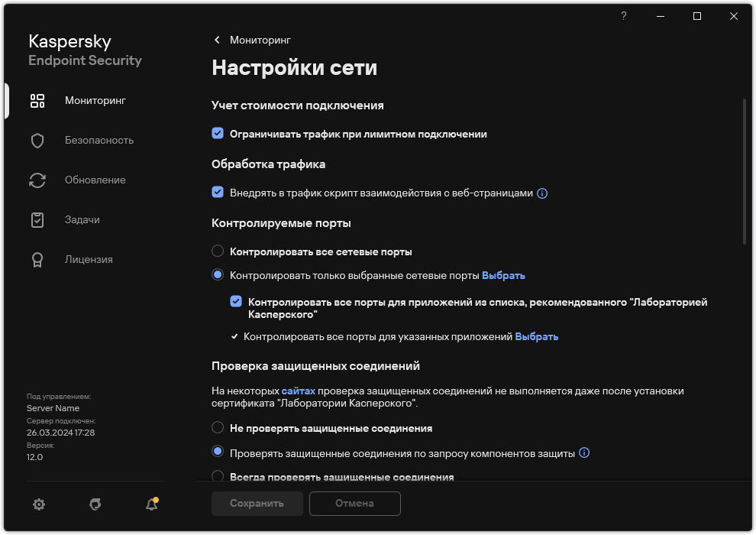Screen dimensions: 756x535
Task: Click the support icon at the bottom
Action: (x=95, y=504)
